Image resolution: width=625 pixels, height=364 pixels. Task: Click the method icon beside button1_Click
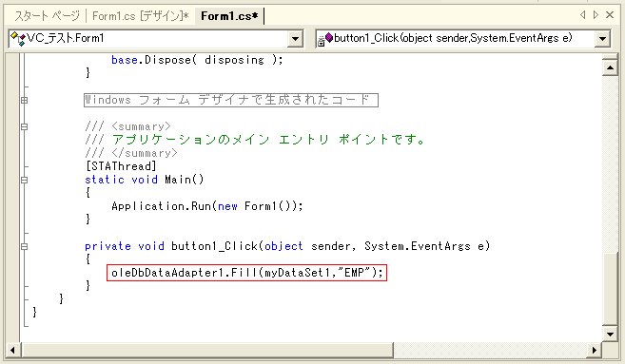pyautogui.click(x=324, y=39)
